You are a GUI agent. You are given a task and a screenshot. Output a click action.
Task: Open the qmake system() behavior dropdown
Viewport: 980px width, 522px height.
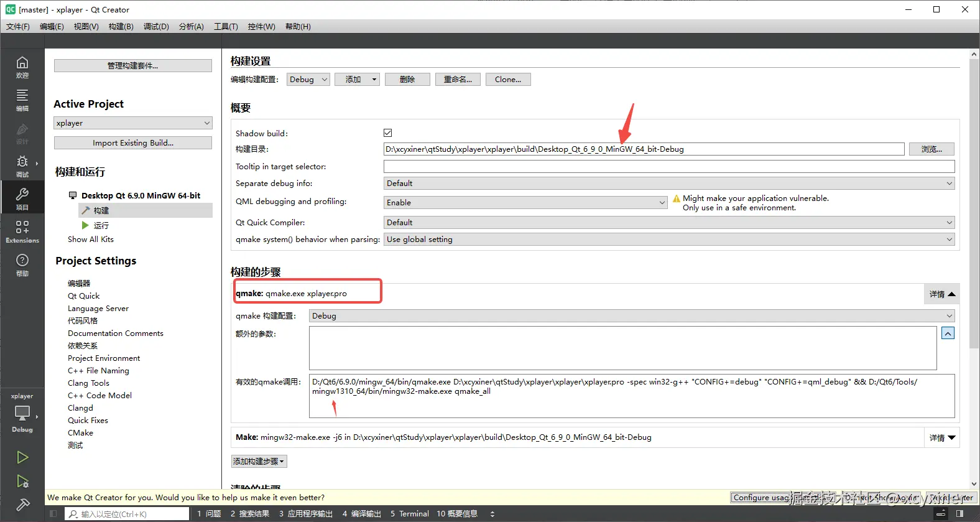669,240
